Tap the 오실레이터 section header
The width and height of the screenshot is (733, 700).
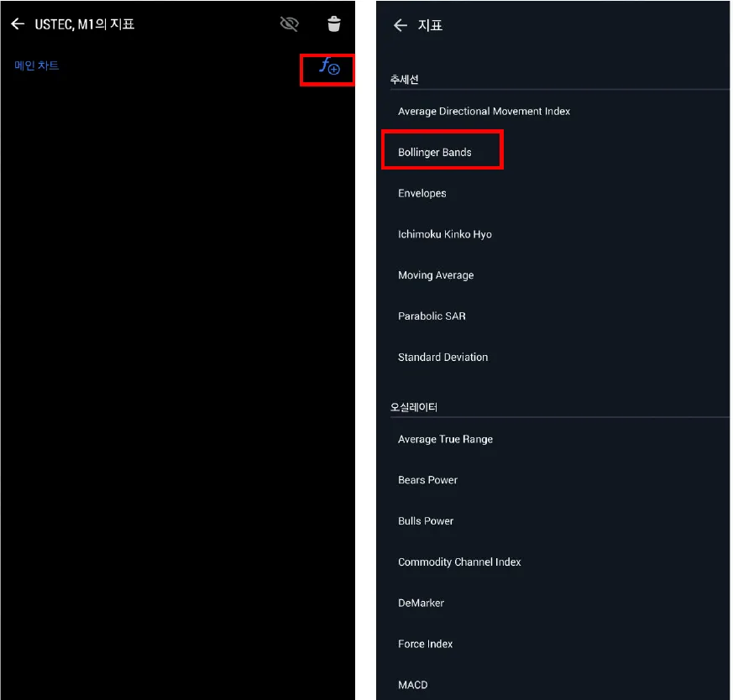coord(414,407)
